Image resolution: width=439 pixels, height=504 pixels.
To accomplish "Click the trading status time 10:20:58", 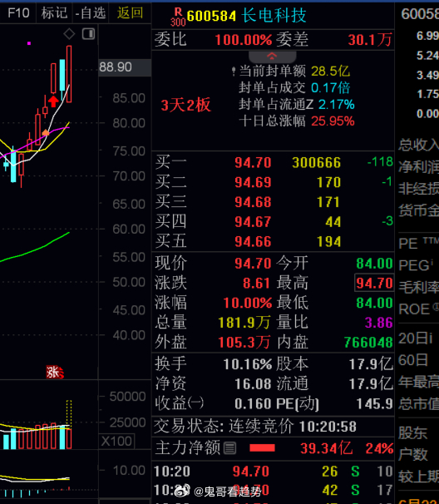I will pyautogui.click(x=328, y=427).
